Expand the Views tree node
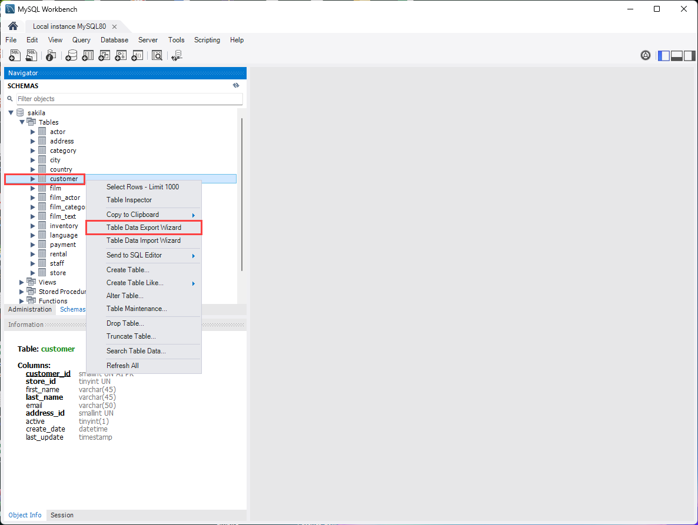The width and height of the screenshot is (698, 525). point(22,282)
